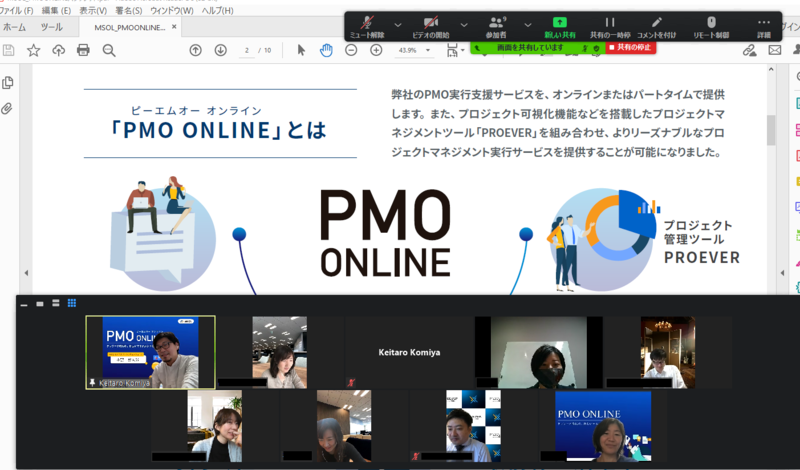Open page thumbnails panel in left sidebar

click(7, 83)
